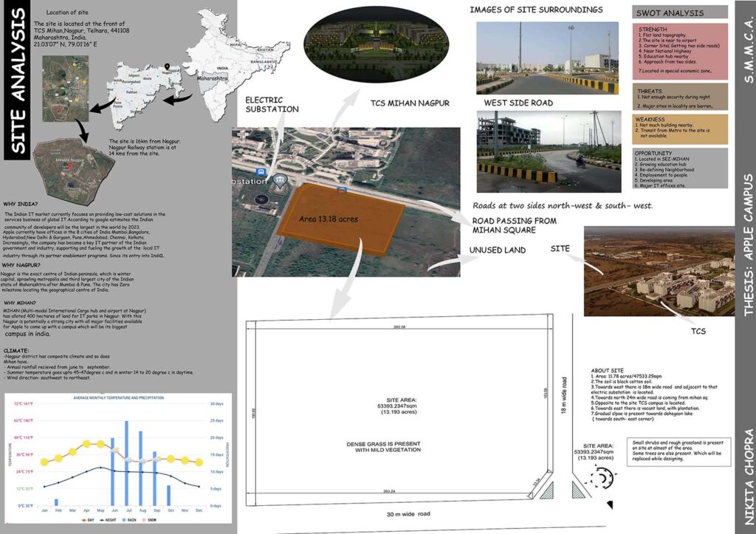This screenshot has height=534, width=756.
Task: Select the grey OPPORTUNITY box
Action: click(680, 168)
